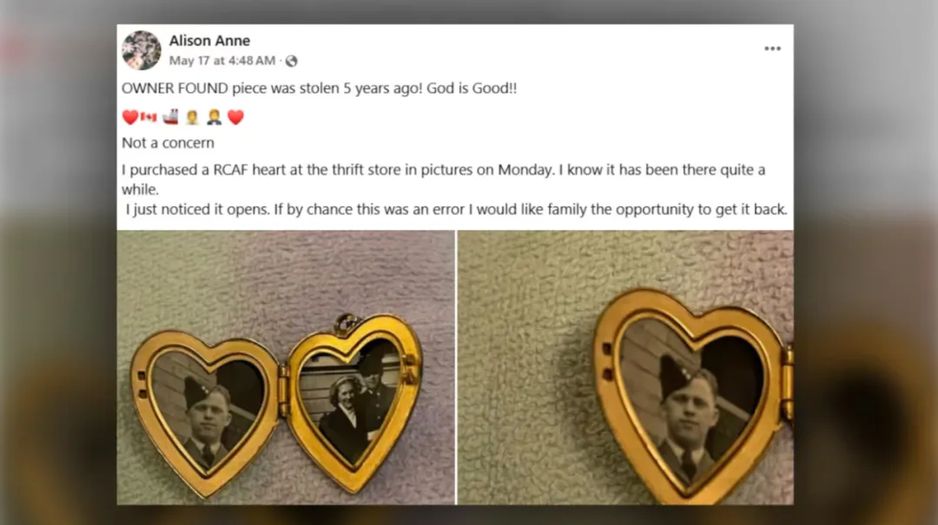938x525 pixels.
Task: Click the second person emoji
Action: [x=213, y=117]
